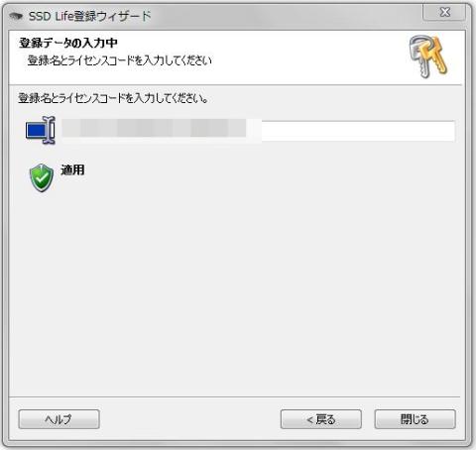476x450 pixels.
Task: Click the subtitle text under the bold heading
Action: 119,60
